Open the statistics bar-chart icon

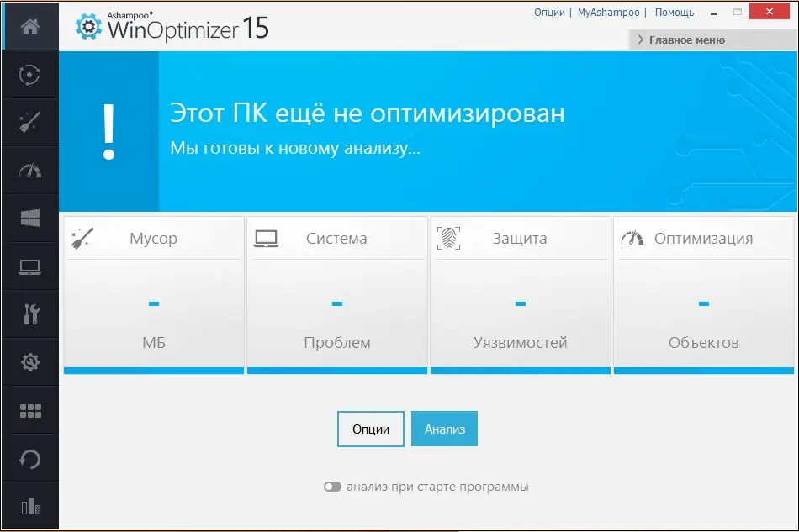[29, 506]
